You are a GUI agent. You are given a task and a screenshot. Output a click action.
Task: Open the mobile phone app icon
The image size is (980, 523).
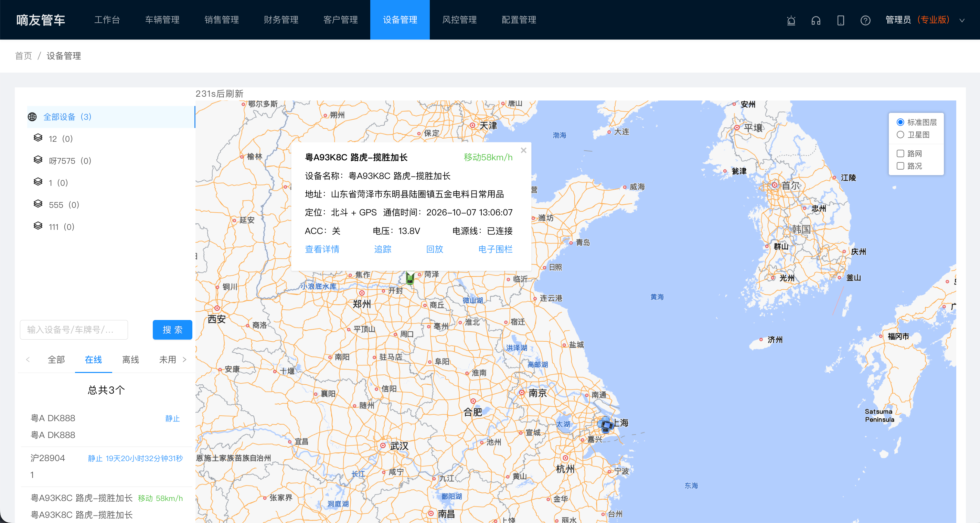coord(841,20)
